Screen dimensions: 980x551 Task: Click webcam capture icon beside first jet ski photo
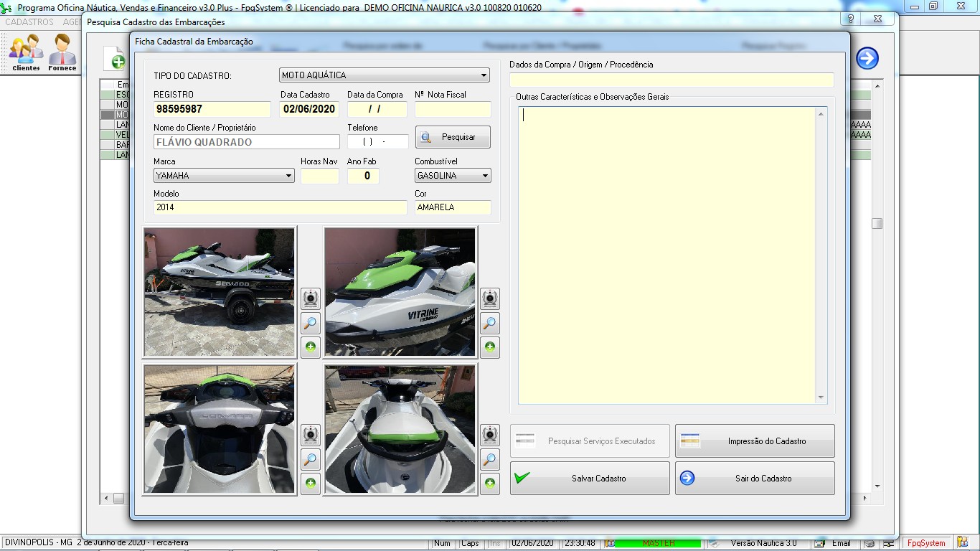(310, 298)
